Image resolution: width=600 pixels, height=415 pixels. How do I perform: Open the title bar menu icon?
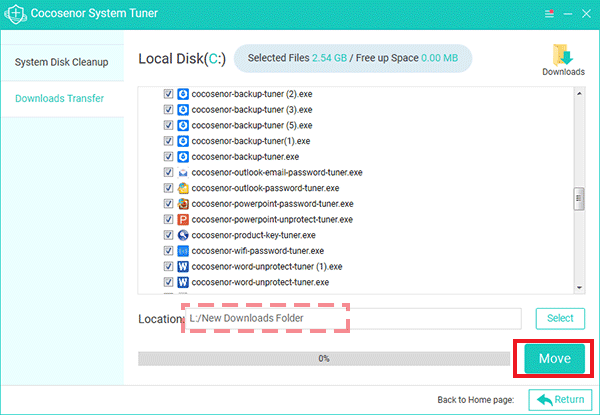click(549, 14)
